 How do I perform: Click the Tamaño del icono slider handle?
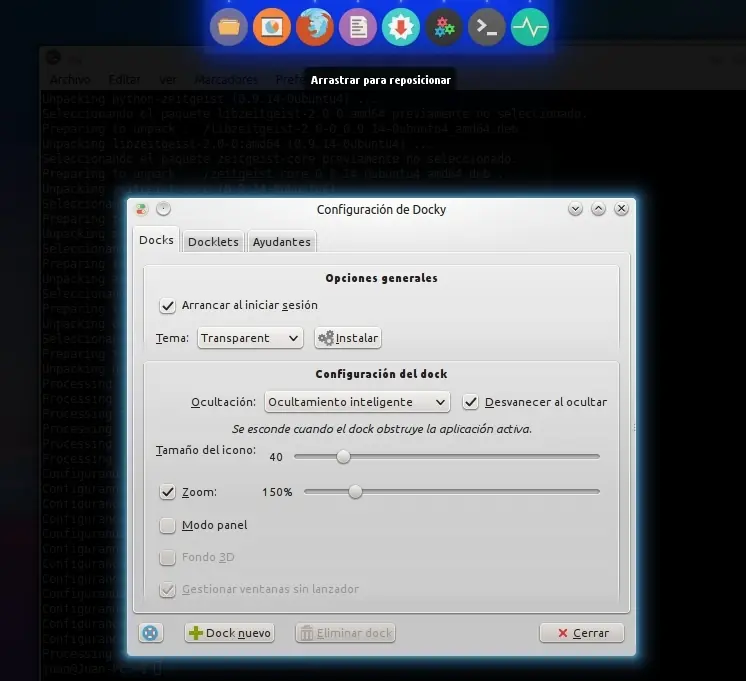[x=344, y=456]
